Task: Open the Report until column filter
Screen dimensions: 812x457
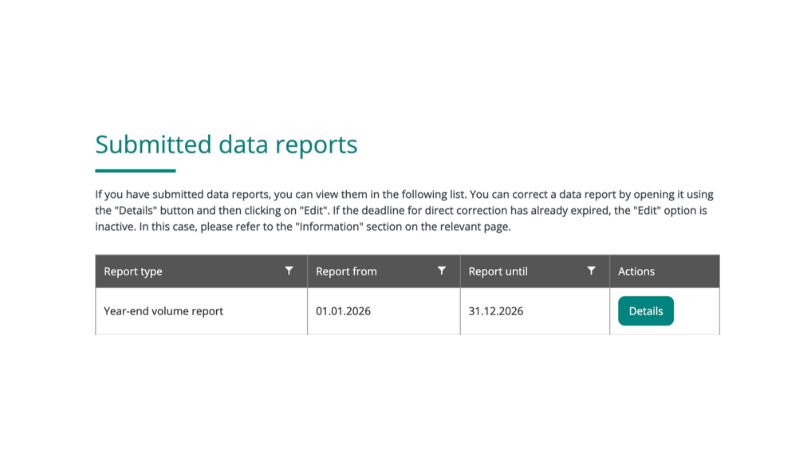Action: tap(591, 271)
